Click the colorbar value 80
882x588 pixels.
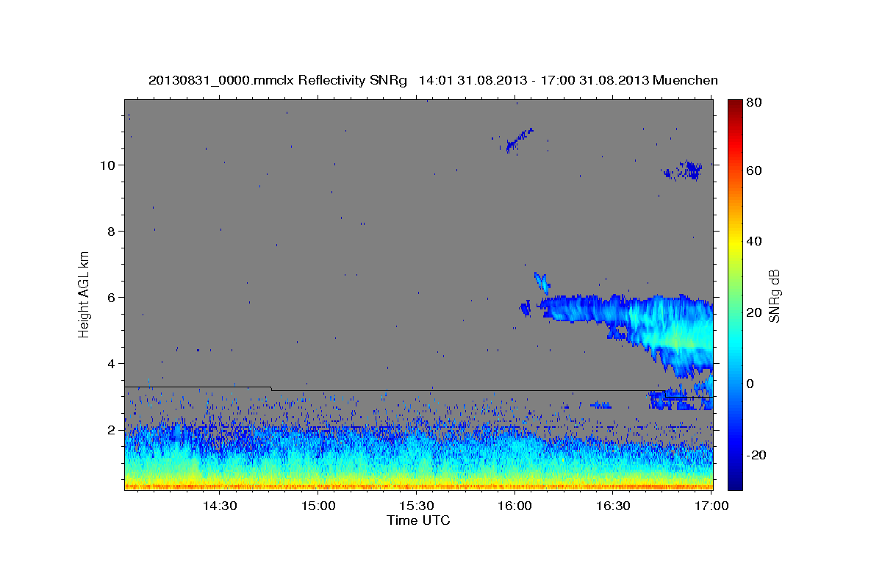coord(754,103)
